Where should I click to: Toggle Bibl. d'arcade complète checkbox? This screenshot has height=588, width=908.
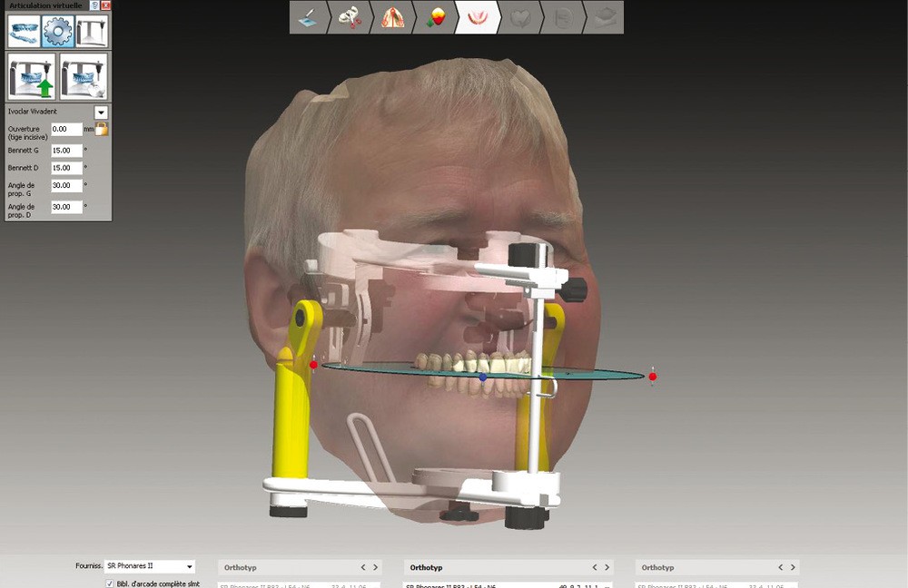110,583
